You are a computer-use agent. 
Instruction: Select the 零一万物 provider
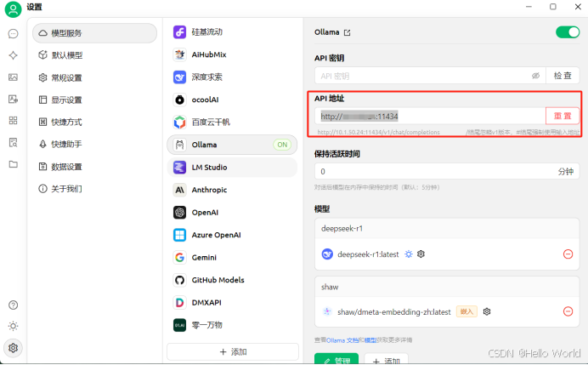click(232, 325)
